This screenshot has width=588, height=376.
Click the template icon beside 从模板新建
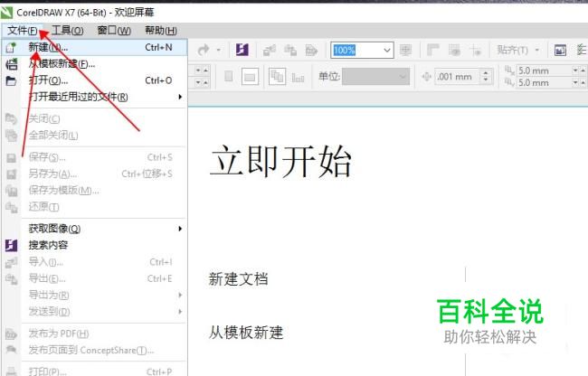click(x=11, y=64)
